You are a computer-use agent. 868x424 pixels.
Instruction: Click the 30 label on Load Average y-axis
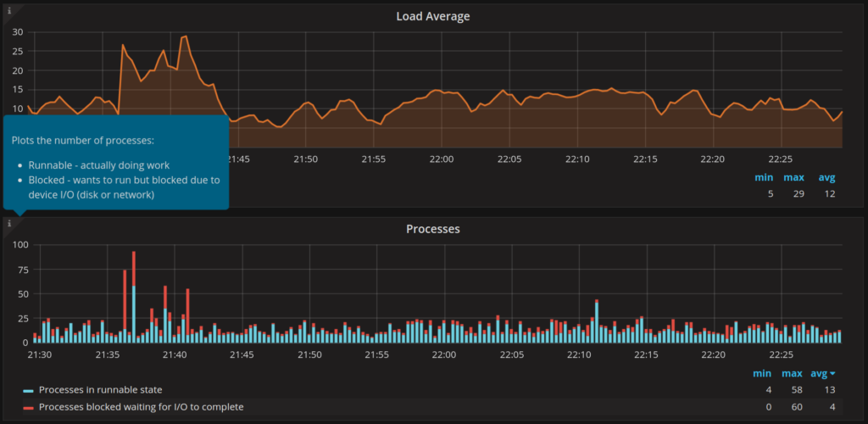point(18,32)
